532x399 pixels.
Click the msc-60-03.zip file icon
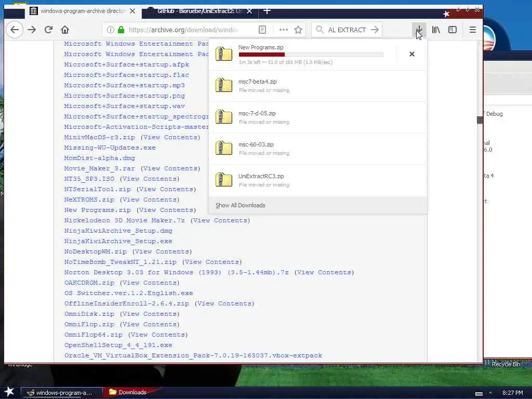click(224, 148)
